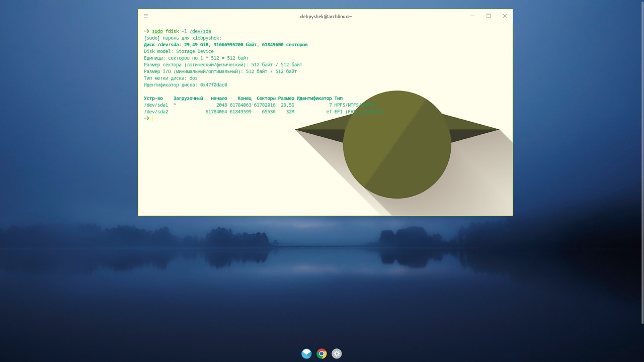Close the terminal window

click(x=505, y=16)
